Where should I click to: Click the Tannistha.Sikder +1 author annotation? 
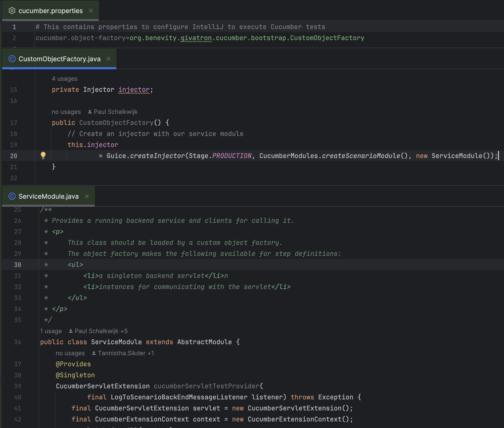click(x=126, y=353)
